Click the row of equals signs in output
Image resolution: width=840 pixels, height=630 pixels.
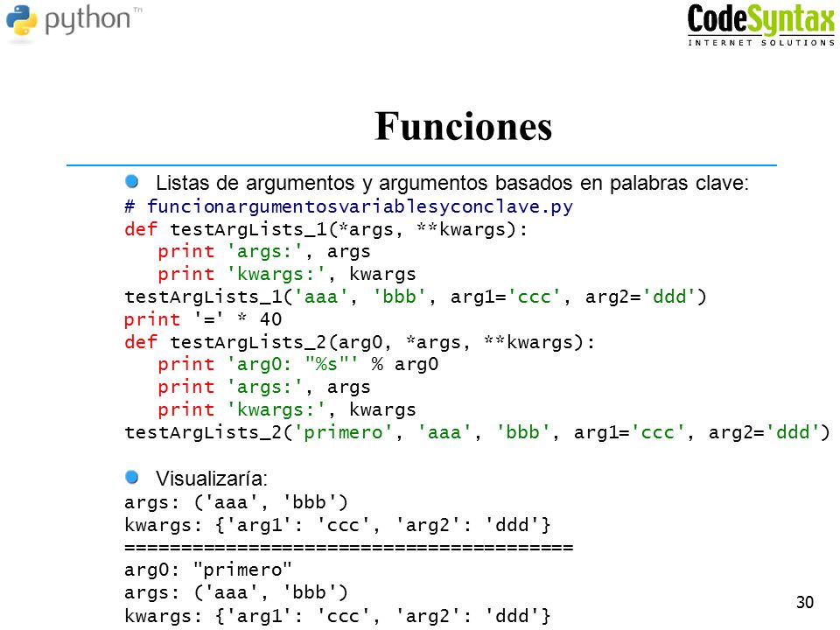point(349,548)
